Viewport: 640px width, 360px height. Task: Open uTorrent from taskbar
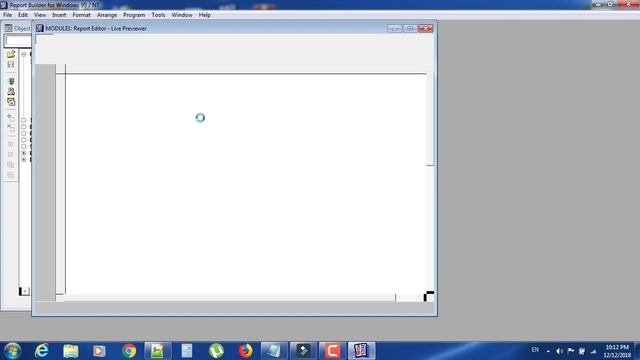click(216, 351)
